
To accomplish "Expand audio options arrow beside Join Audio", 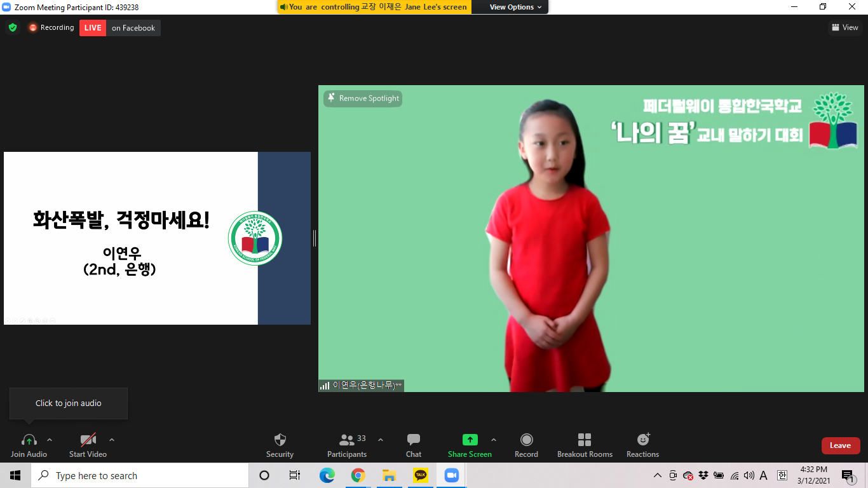I will [50, 440].
